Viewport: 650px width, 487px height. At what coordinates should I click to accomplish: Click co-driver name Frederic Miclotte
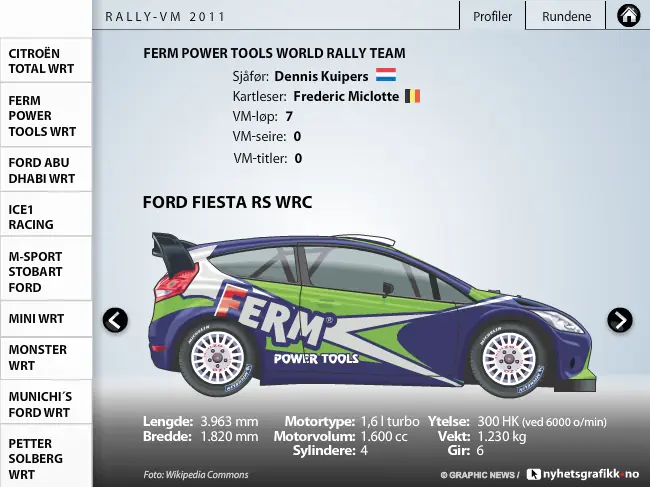click(x=346, y=96)
